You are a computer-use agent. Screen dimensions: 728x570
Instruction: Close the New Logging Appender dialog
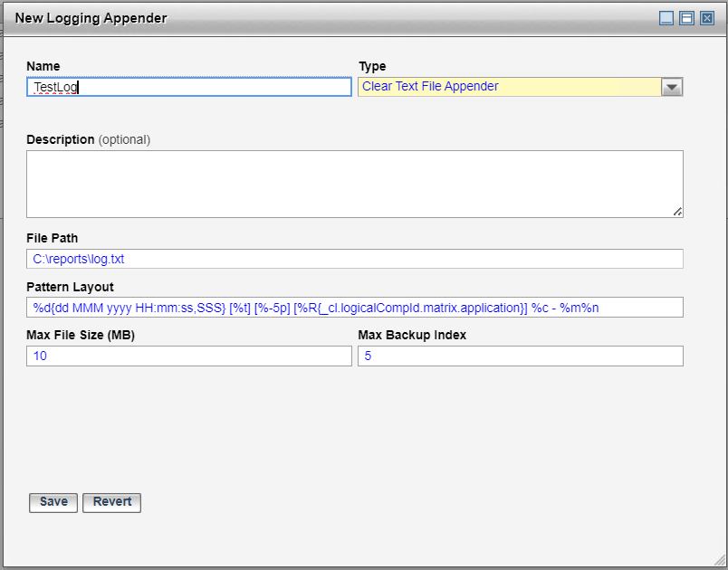[x=707, y=18]
